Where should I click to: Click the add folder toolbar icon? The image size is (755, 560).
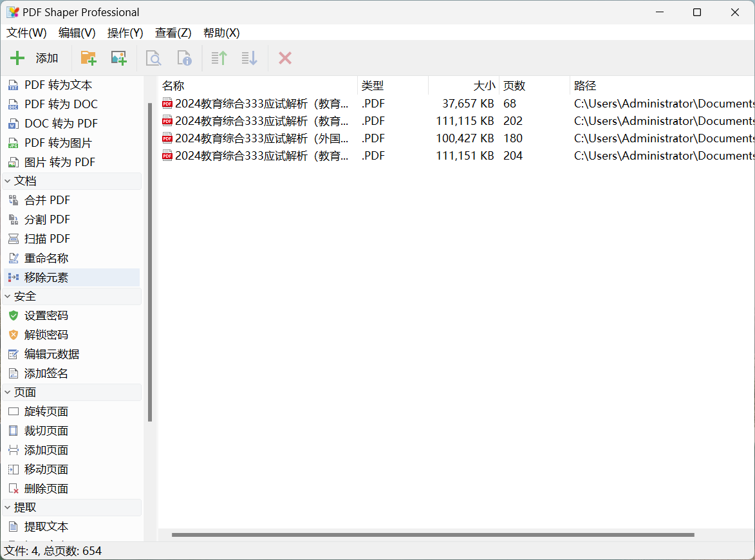tap(88, 59)
